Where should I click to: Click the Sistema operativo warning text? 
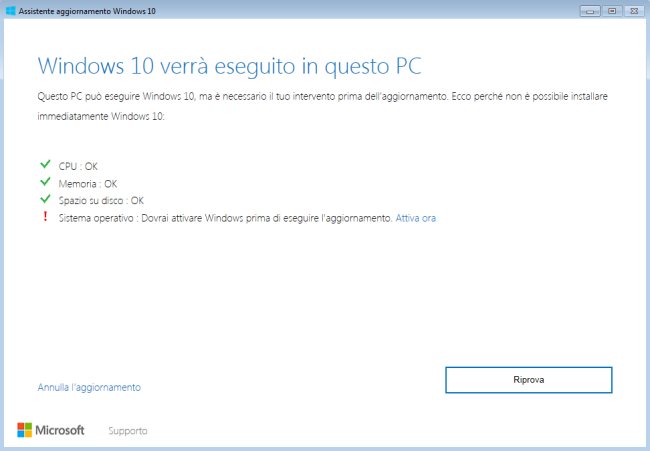[x=225, y=217]
